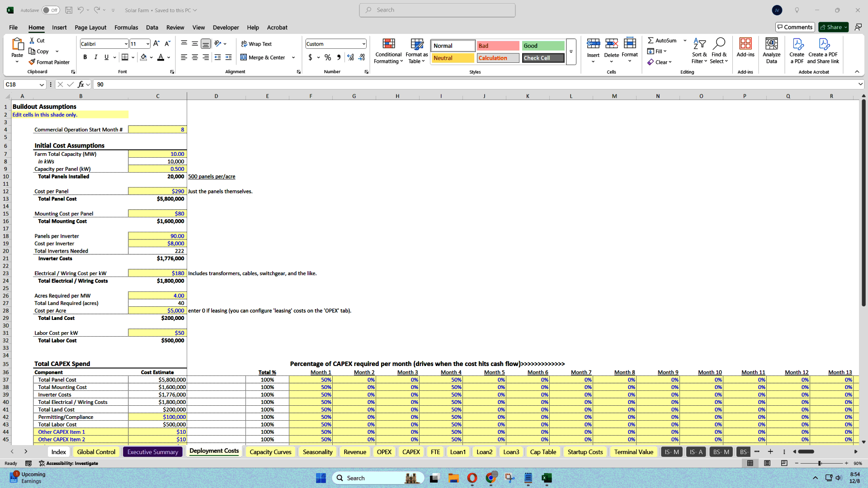868x488 pixels.
Task: Toggle the Wrap Text button
Action: click(x=256, y=43)
